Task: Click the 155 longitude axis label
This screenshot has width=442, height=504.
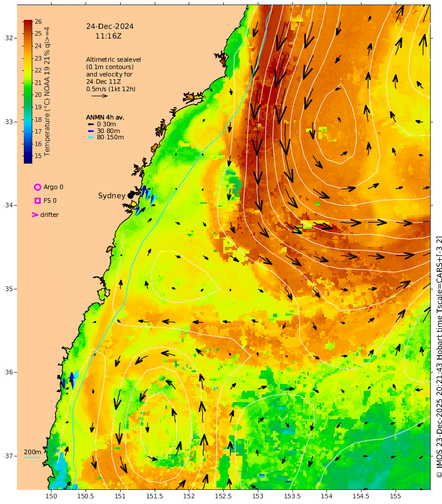Action: tap(396, 496)
